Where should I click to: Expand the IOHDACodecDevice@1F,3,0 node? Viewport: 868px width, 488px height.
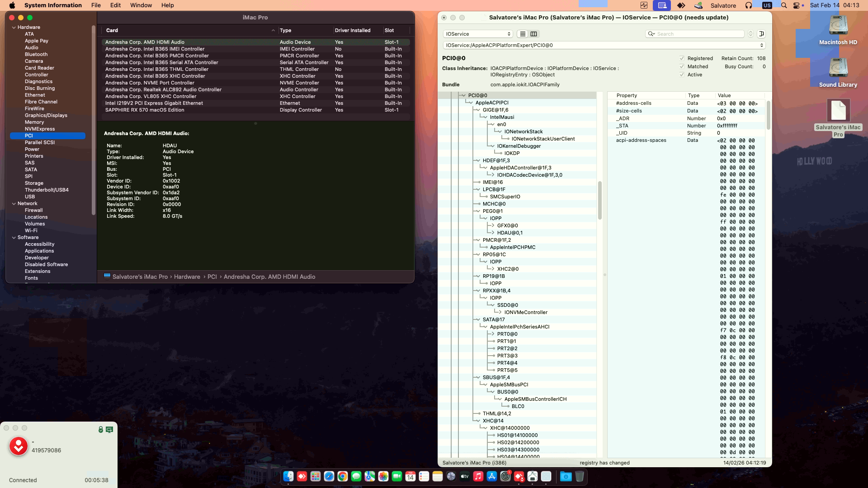pos(492,175)
